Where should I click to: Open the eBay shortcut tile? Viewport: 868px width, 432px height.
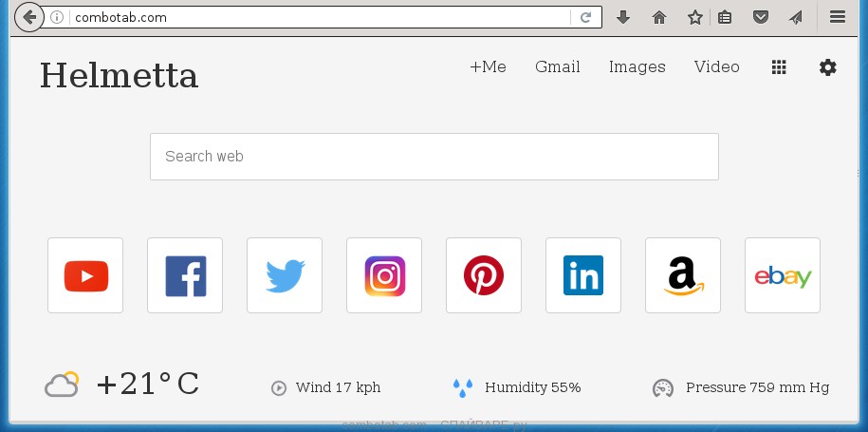pyautogui.click(x=783, y=275)
